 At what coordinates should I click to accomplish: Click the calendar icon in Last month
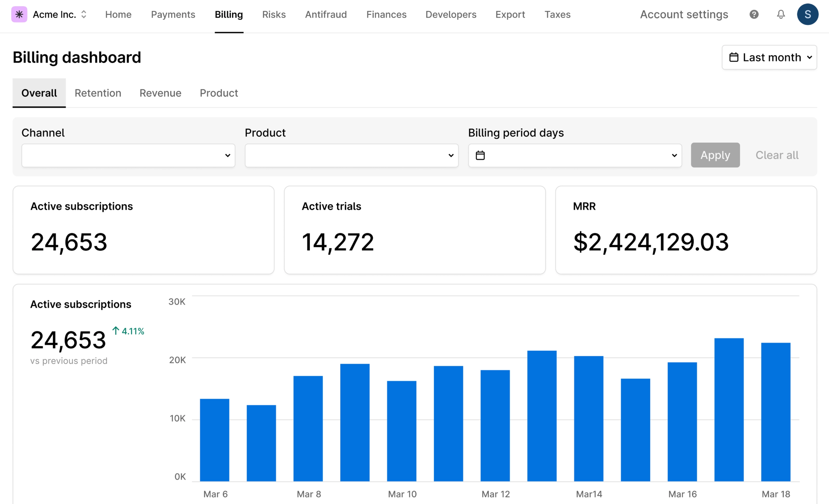(x=734, y=57)
